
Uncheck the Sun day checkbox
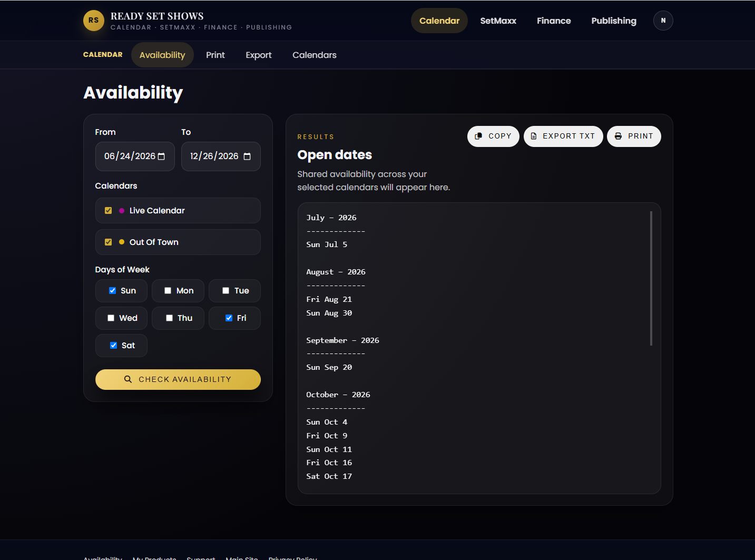112,291
